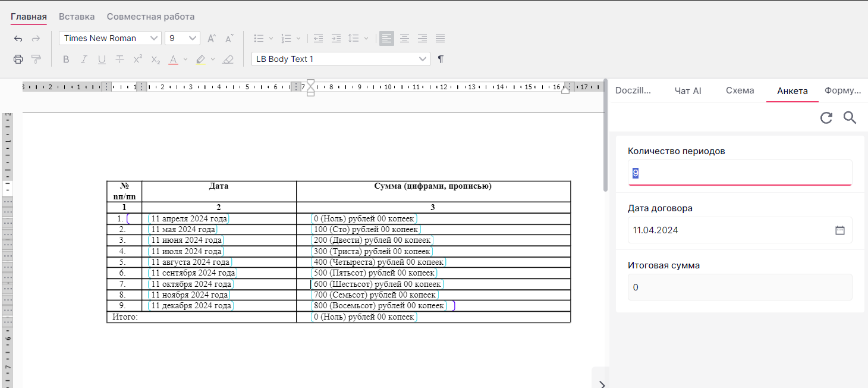Click "400 (Четыреста) рублей 00 копеек" field
Screen dimensions: 868x388
pyautogui.click(x=378, y=262)
